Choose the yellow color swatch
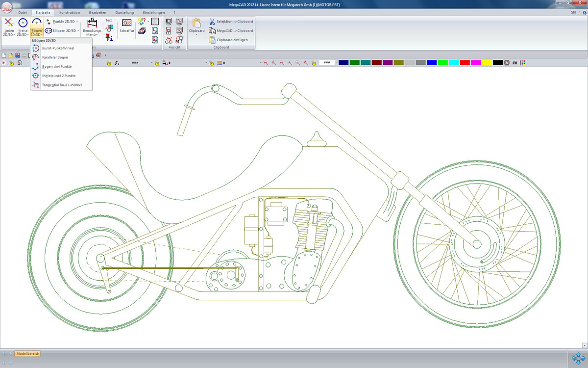This screenshot has width=588, height=368. 487,63
